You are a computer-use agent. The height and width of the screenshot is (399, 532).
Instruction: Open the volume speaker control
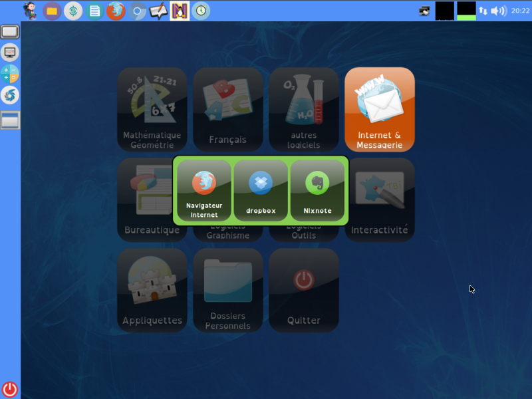498,11
